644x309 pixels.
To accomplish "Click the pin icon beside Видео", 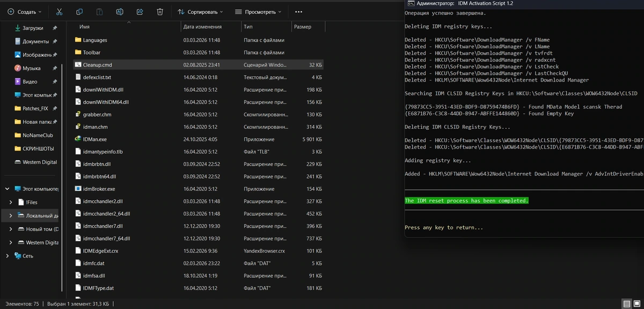I will click(x=55, y=82).
